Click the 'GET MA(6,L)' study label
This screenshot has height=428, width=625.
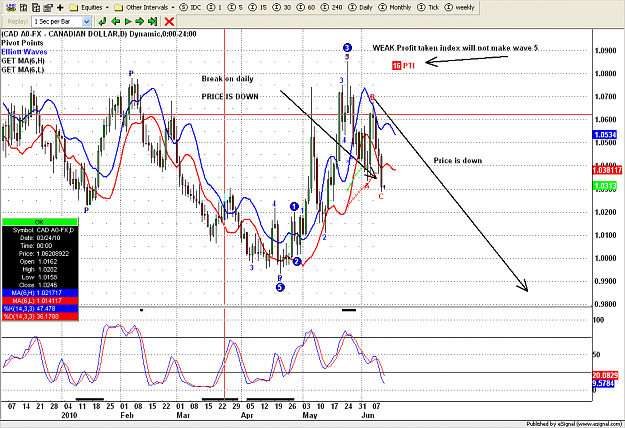(23, 70)
